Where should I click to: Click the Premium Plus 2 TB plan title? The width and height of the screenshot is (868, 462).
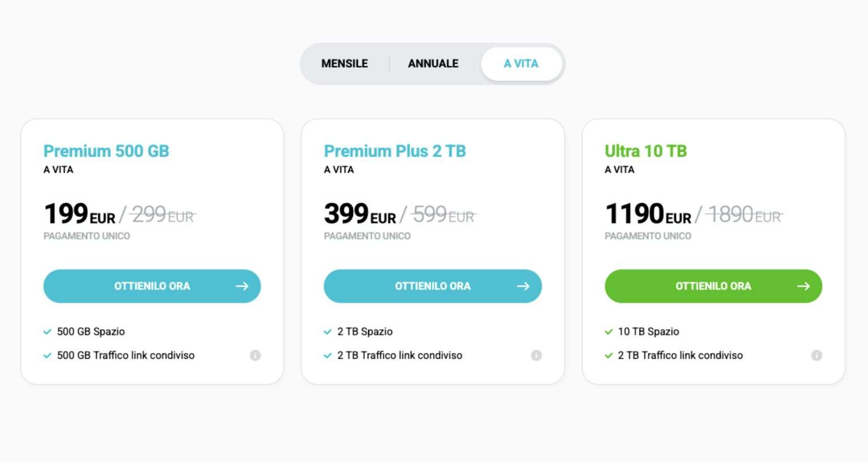(394, 151)
